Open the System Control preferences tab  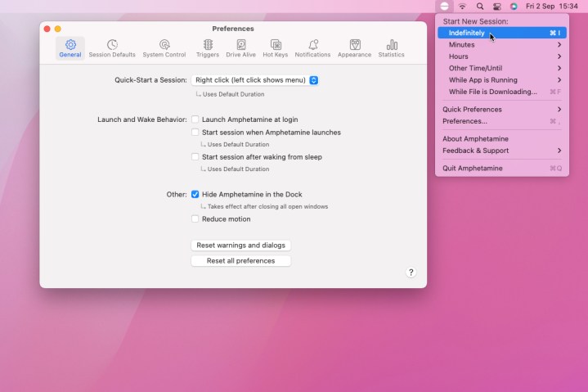(164, 48)
